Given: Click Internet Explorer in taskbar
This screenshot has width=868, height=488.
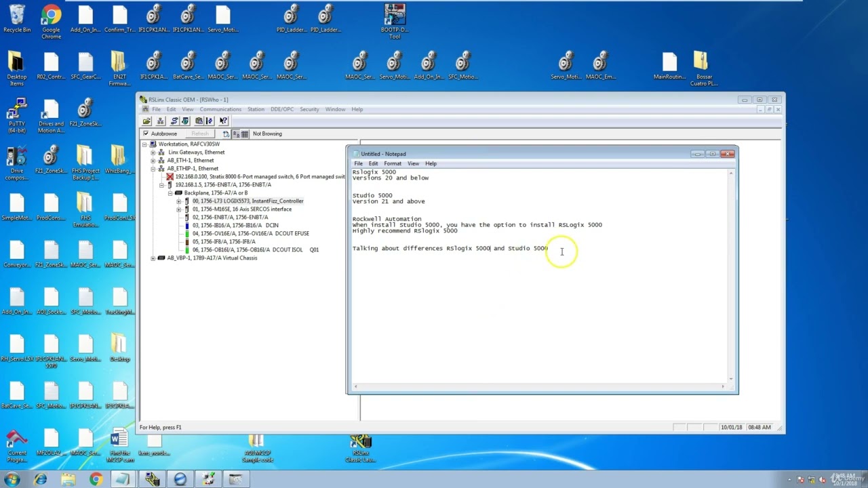Looking at the screenshot, I should tap(41, 479).
